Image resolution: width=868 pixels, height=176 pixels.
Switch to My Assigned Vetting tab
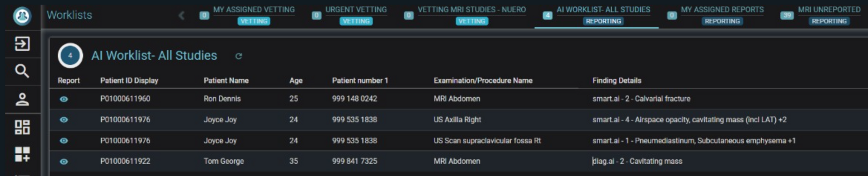(254, 15)
